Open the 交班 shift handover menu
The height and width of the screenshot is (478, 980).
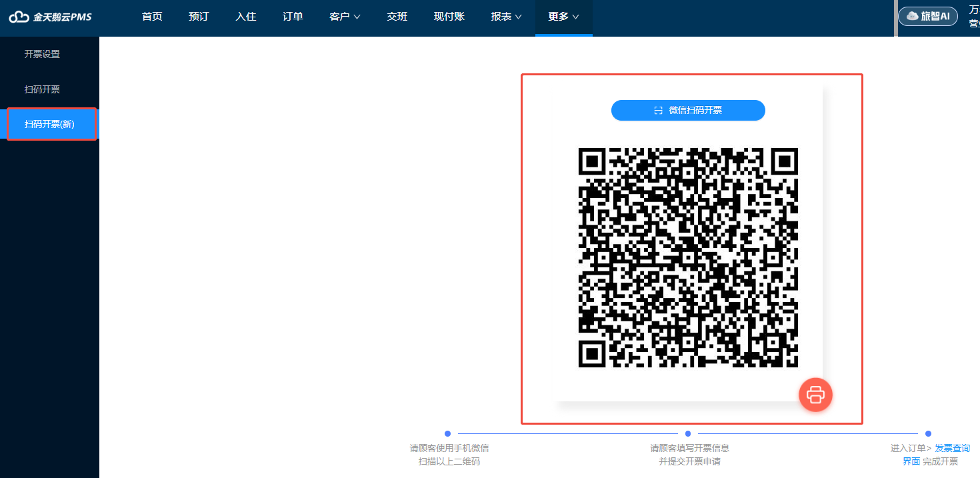[397, 17]
